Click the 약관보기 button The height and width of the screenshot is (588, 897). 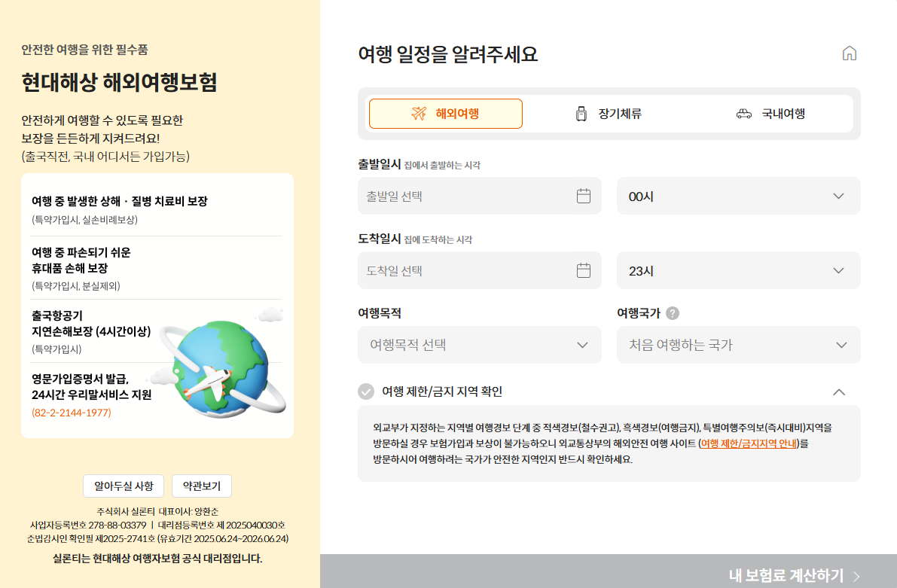pos(202,486)
